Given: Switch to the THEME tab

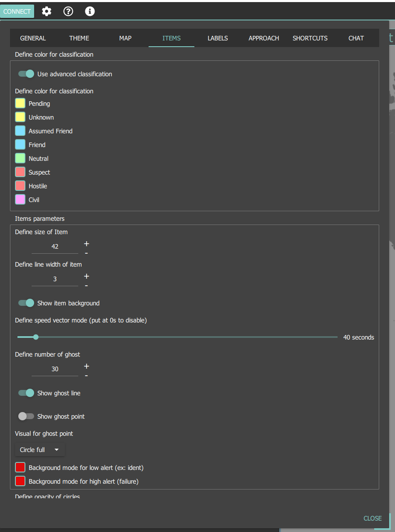Looking at the screenshot, I should pyautogui.click(x=79, y=38).
